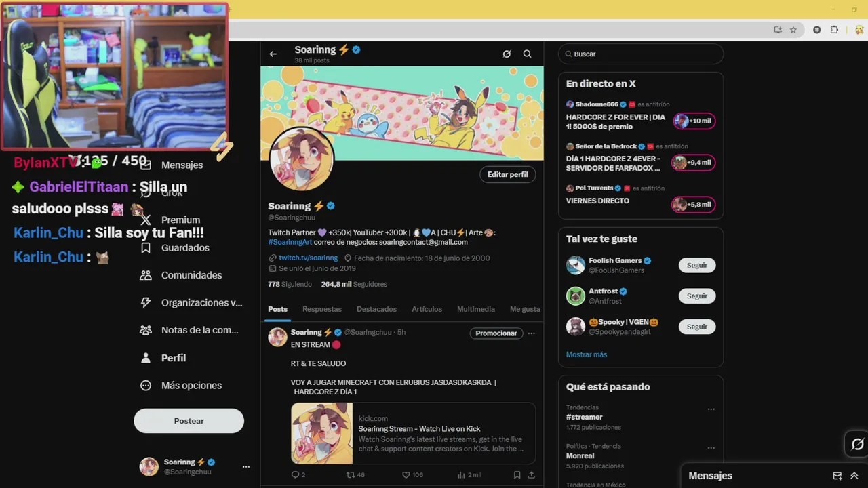Open Foolish Gamers suggested profile name
Image resolution: width=868 pixels, height=488 pixels.
(614, 260)
